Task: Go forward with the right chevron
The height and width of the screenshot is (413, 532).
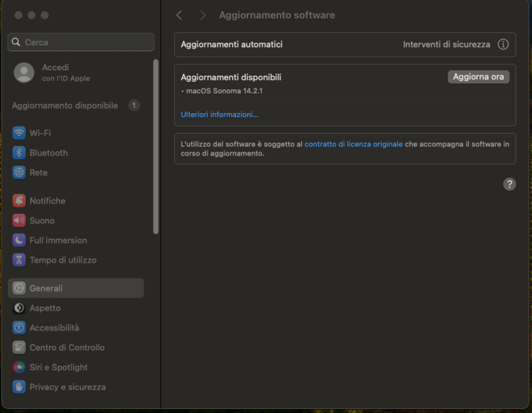Action: (203, 15)
